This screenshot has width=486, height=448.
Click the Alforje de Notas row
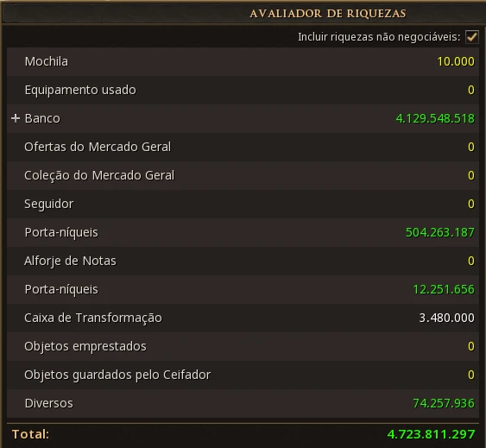tap(243, 261)
